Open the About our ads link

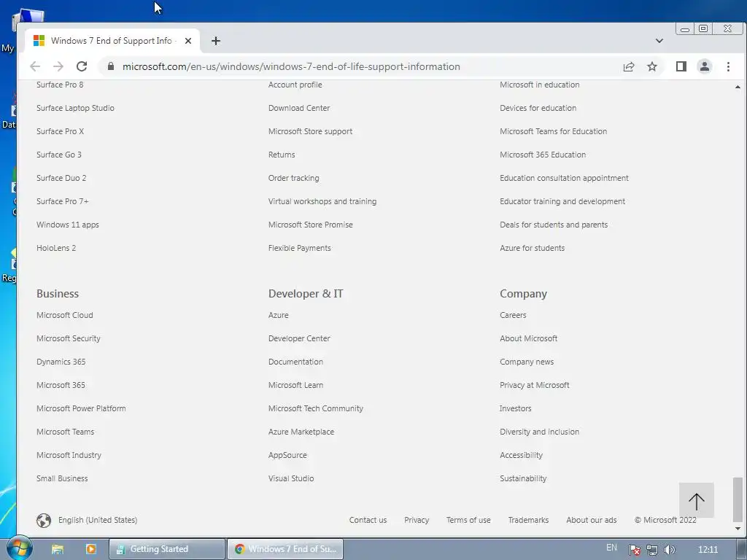[x=591, y=520]
